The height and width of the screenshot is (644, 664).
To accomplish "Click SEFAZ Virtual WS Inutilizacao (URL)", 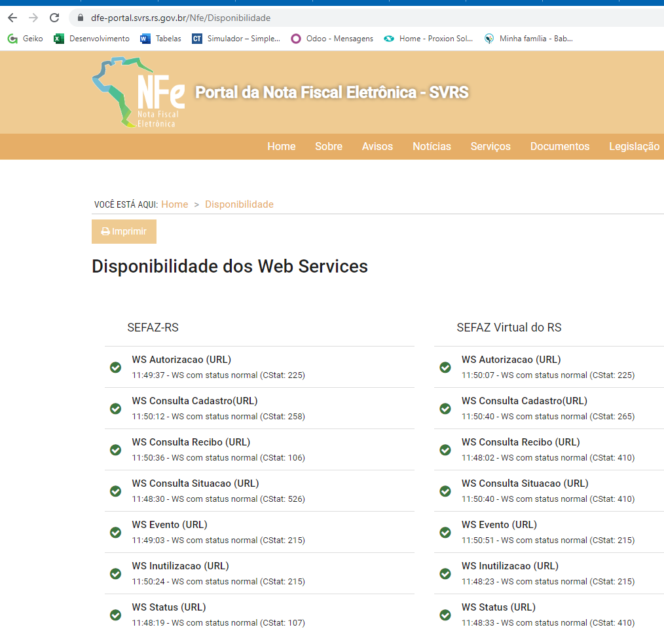I will (x=510, y=565).
